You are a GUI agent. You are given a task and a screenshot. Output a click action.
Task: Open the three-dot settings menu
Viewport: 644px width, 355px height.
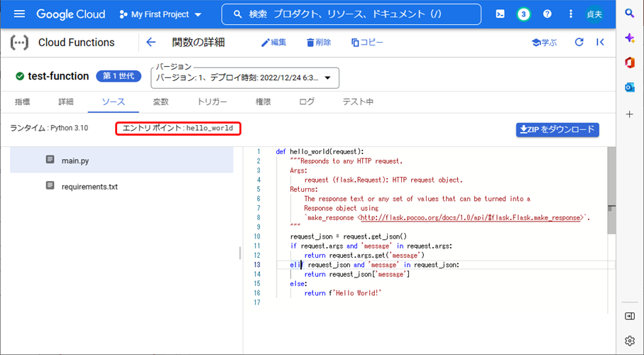pos(571,14)
